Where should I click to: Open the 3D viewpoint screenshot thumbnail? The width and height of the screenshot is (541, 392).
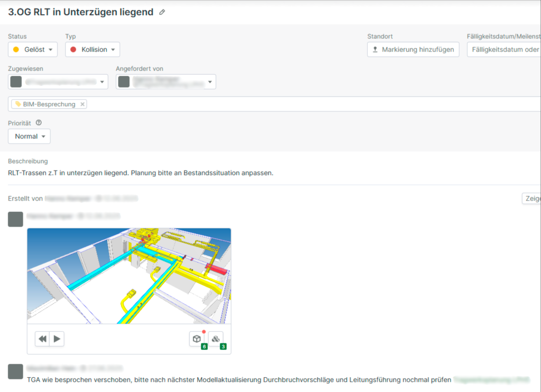coord(130,276)
